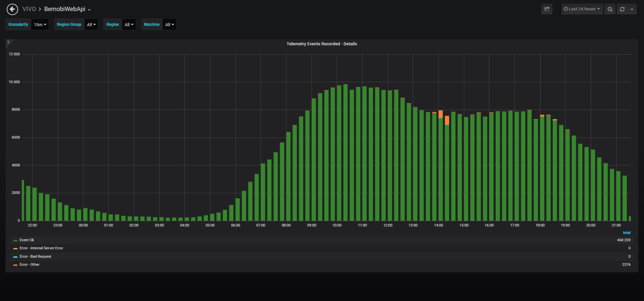Open the Region All dropdown

129,24
